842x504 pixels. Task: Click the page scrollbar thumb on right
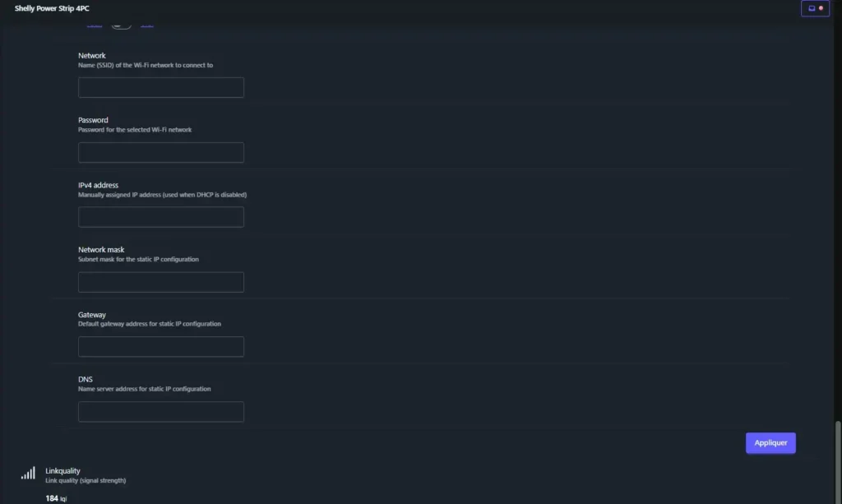(838, 460)
